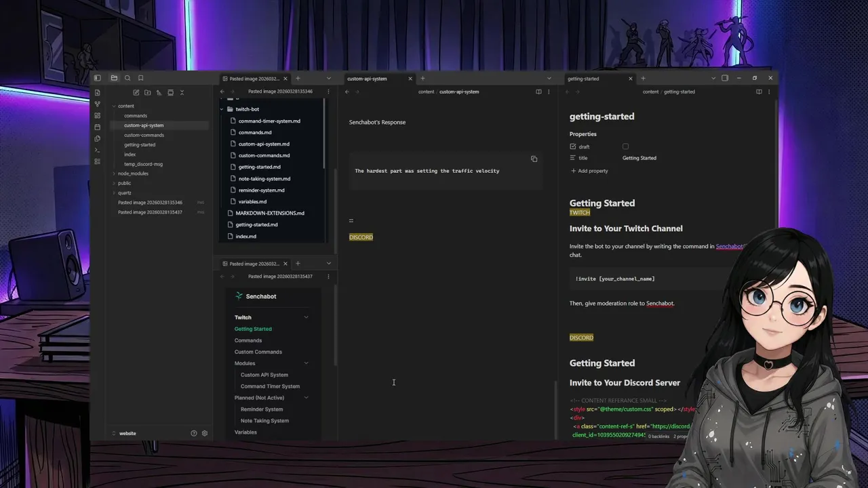The image size is (868, 488).
Task: Check the draft property checkbox
Action: tap(625, 146)
